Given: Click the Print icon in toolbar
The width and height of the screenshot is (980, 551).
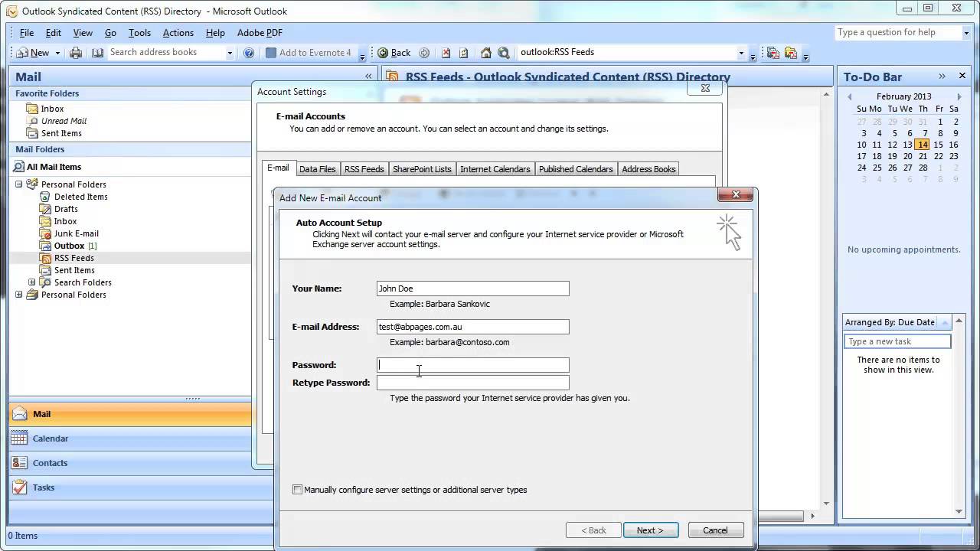Looking at the screenshot, I should point(76,53).
